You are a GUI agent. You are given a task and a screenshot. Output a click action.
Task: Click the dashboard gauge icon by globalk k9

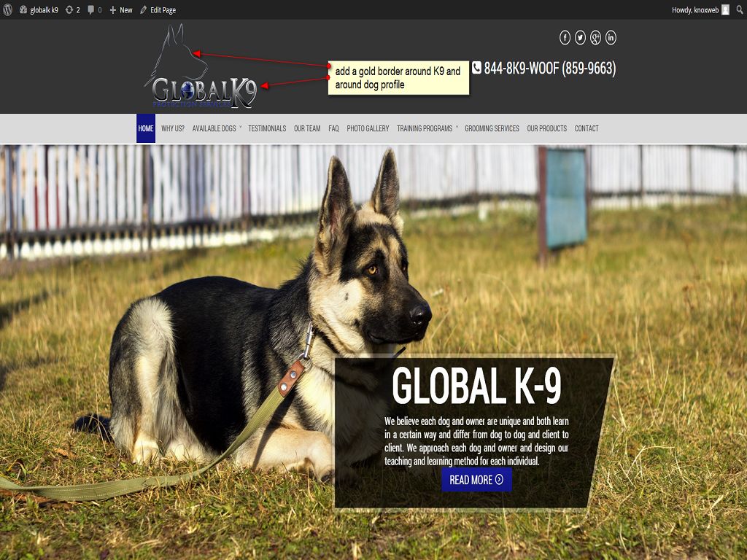(23, 9)
